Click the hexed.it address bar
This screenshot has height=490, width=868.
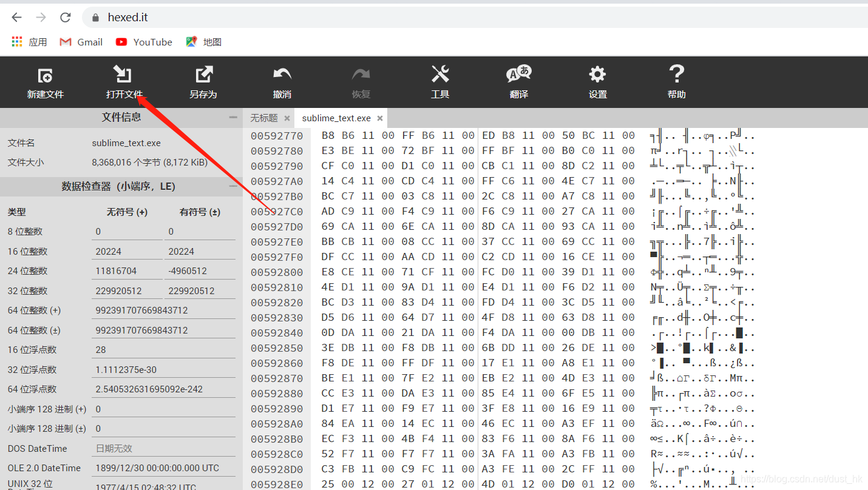coord(473,18)
